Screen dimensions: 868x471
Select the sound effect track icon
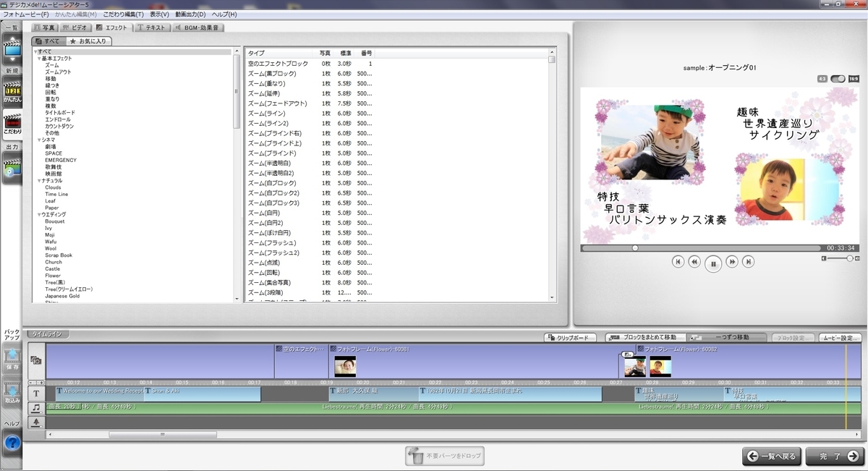coord(35,422)
